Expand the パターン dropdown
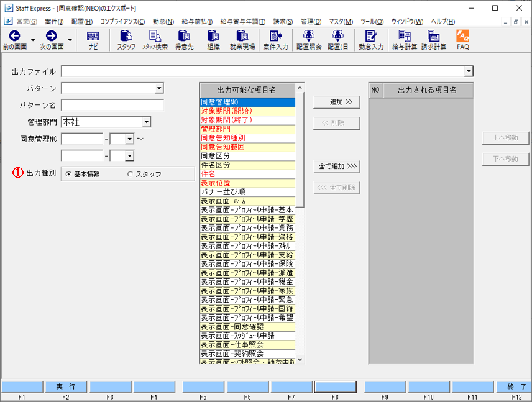 click(x=159, y=88)
